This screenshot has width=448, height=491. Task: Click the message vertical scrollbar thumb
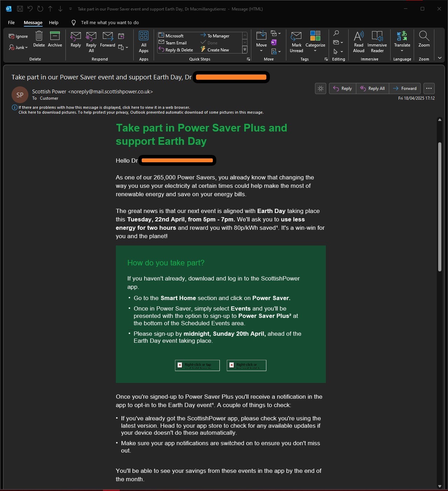point(440,206)
